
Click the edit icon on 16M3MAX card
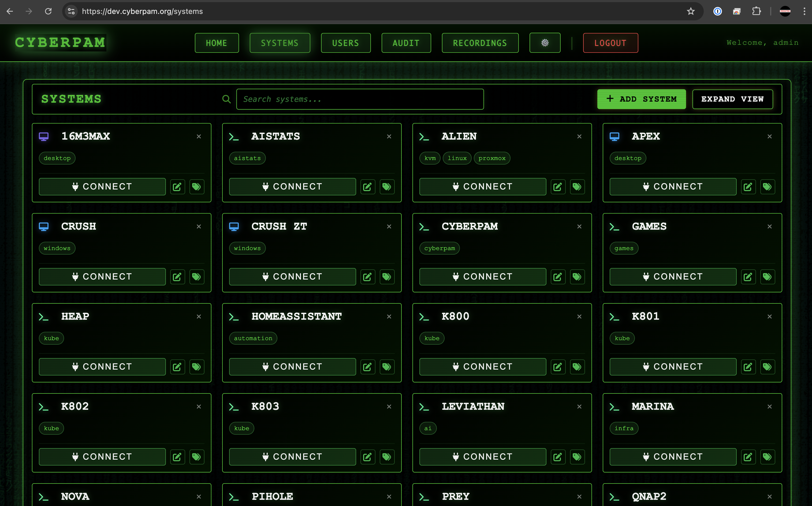pos(177,187)
